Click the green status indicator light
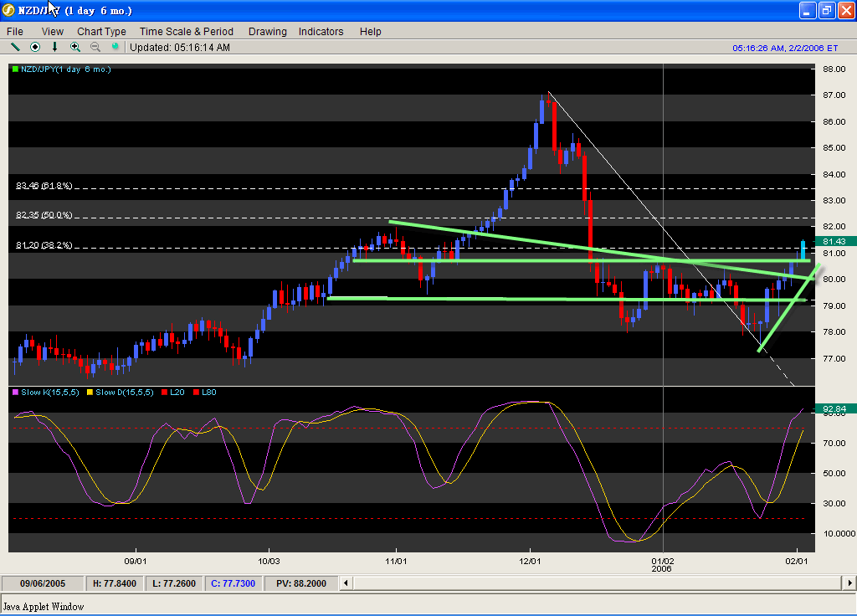Viewport: 857px width, 616px height. 115,47
